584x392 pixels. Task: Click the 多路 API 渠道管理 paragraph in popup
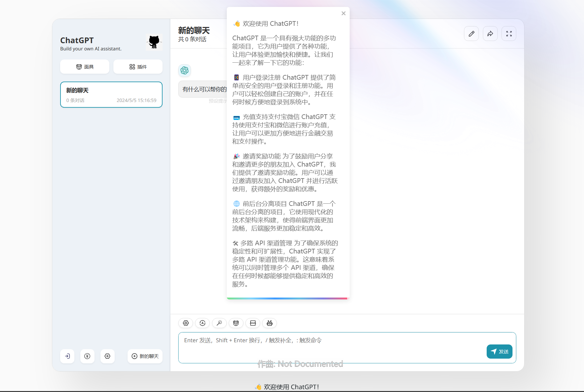pyautogui.click(x=285, y=264)
